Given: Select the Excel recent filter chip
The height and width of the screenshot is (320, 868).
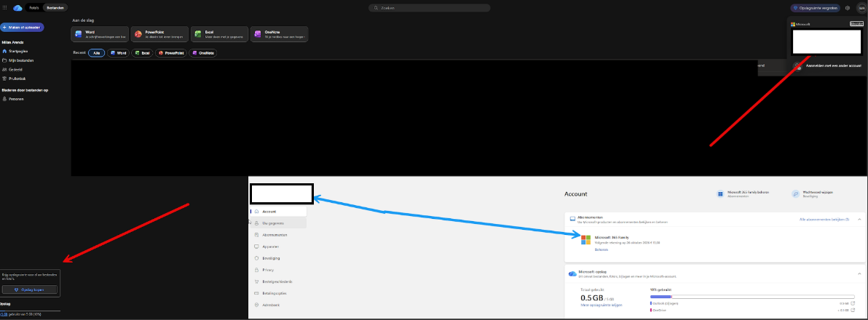Looking at the screenshot, I should (x=143, y=53).
